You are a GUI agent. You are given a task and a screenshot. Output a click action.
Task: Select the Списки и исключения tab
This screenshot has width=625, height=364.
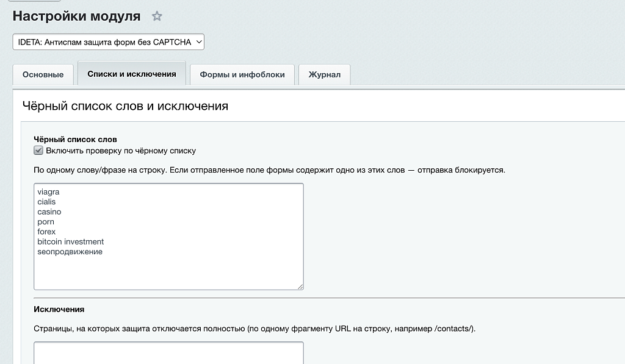(132, 74)
